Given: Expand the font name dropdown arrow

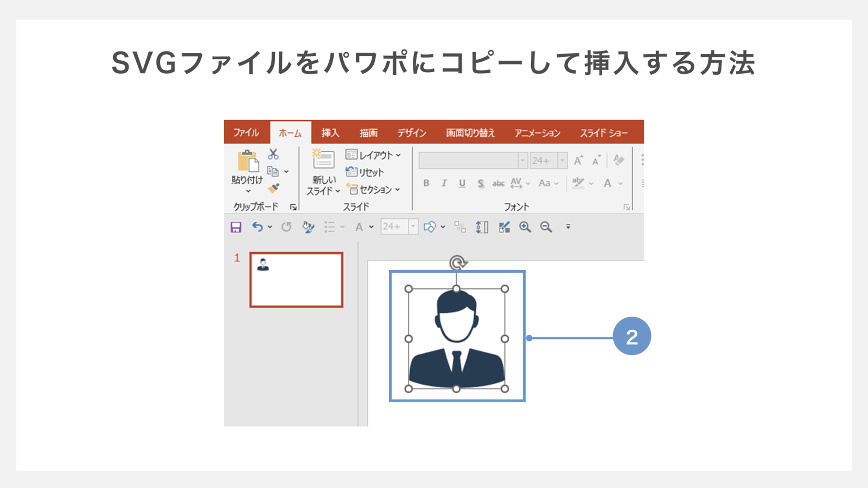Looking at the screenshot, I should [x=523, y=160].
